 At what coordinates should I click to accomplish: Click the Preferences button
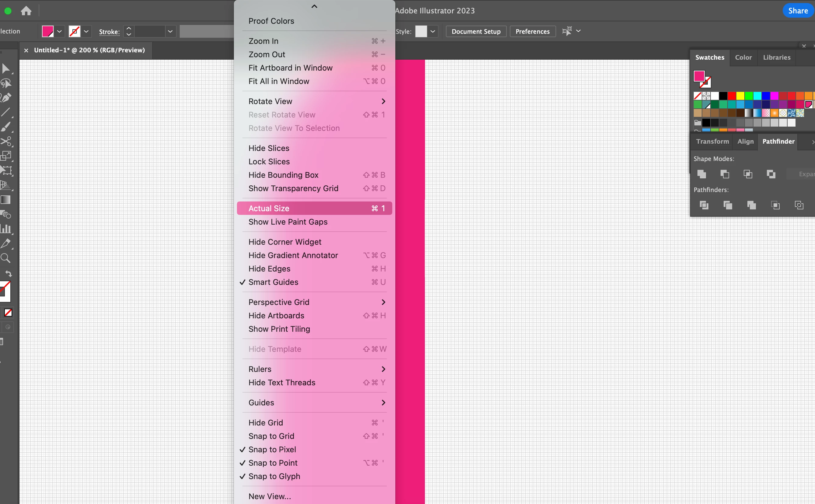532,31
